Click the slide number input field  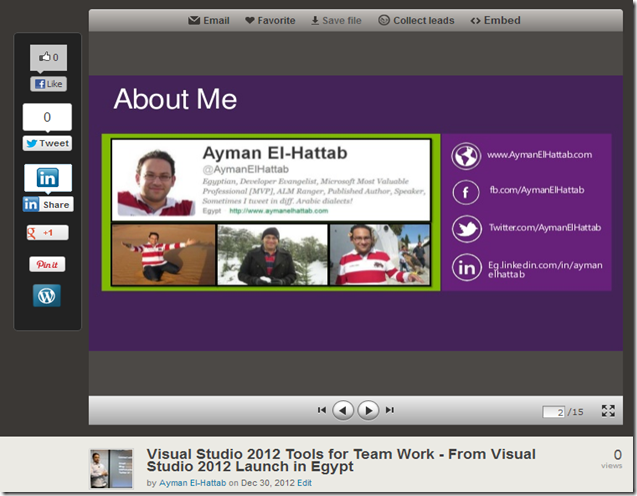coord(553,412)
